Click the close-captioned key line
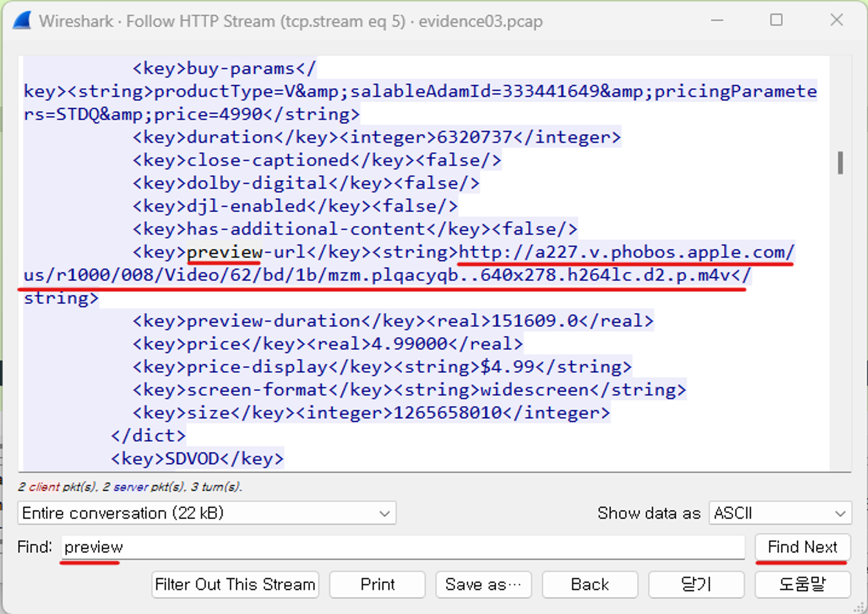The image size is (868, 614). point(317,160)
